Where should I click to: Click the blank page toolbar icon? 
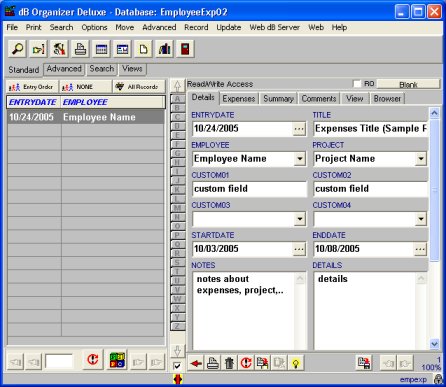[143, 49]
